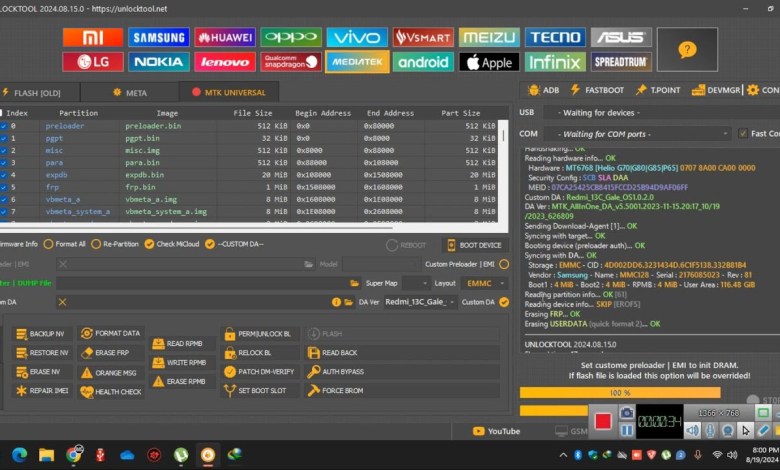Viewport: 780px width, 470px height.
Task: Browse for custom DA folder icon
Action: [348, 302]
